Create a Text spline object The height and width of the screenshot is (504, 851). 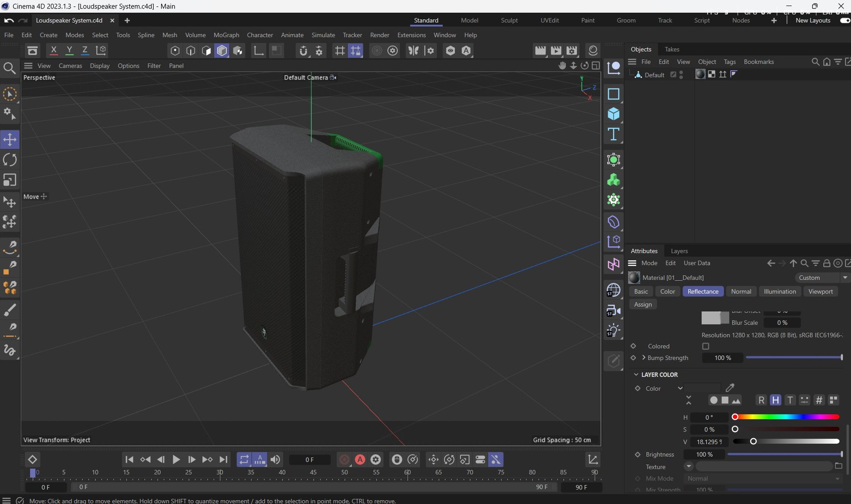(x=613, y=134)
